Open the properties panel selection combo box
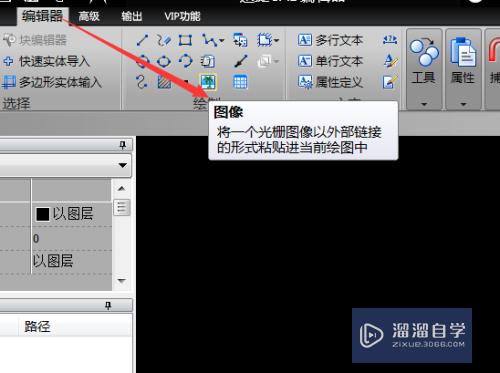The image size is (500, 373). [65, 165]
